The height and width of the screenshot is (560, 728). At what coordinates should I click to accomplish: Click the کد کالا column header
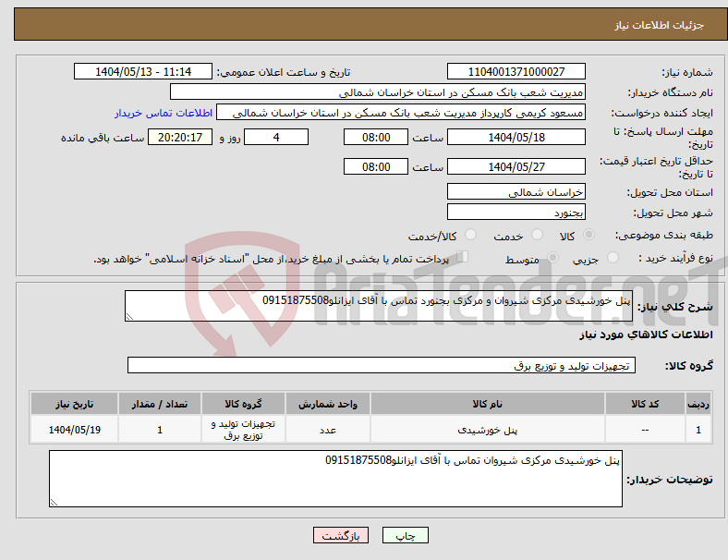(645, 404)
